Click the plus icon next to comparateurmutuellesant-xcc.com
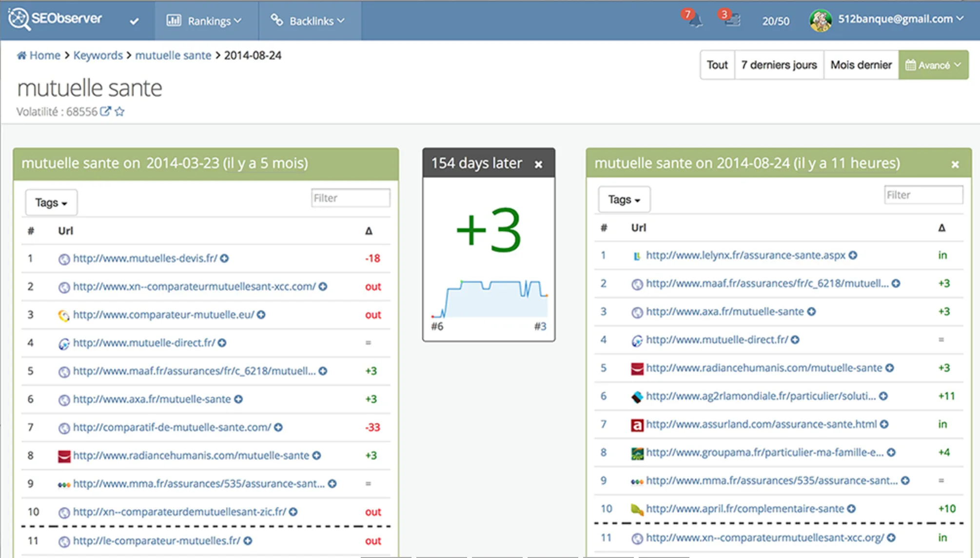Screen dimensions: 980x558 [323, 287]
